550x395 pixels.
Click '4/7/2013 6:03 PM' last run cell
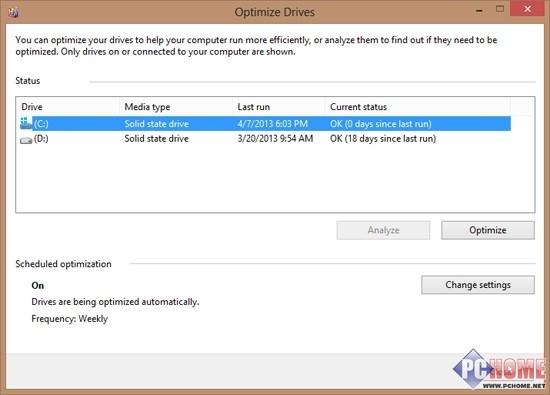coord(273,124)
